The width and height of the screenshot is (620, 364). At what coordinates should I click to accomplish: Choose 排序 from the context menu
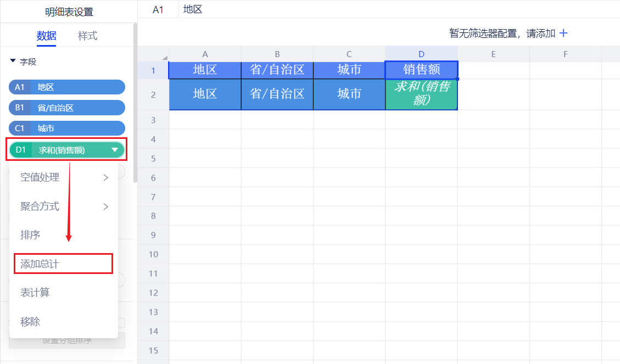coord(31,235)
